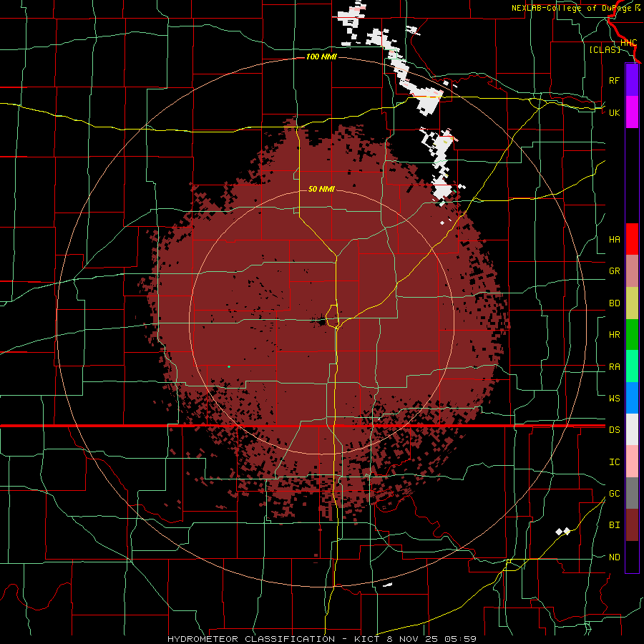This screenshot has width=644, height=644.
Task: Click the UK magenta legend swatch
Action: click(x=632, y=112)
